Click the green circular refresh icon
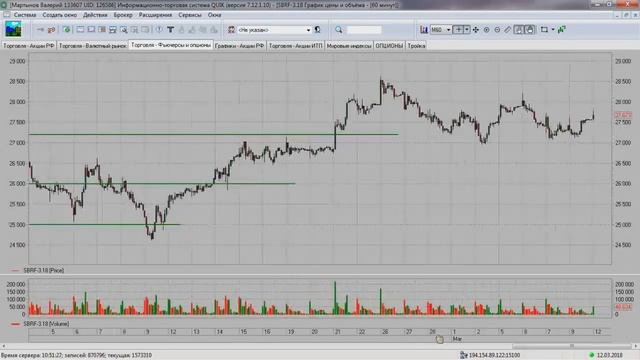The width and height of the screenshot is (640, 360). (67, 30)
